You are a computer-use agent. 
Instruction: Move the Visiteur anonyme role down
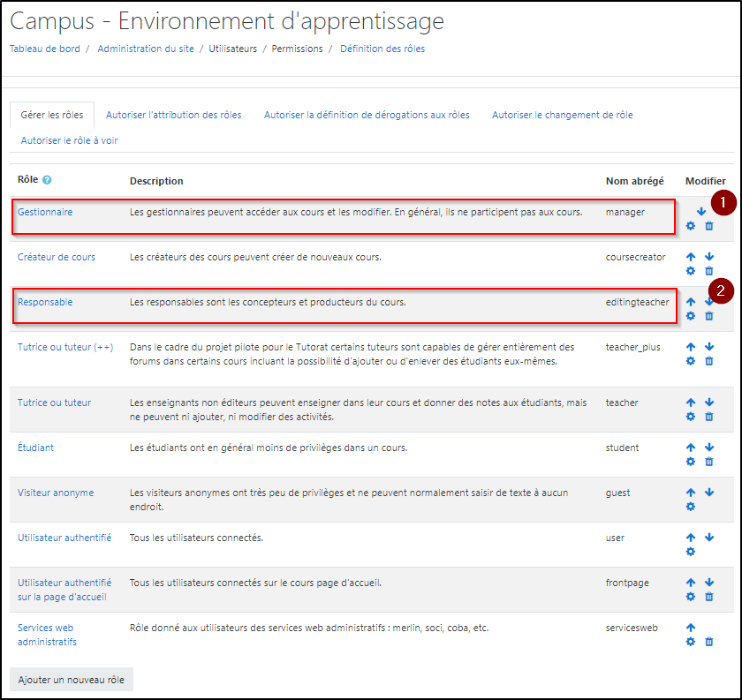(x=708, y=493)
